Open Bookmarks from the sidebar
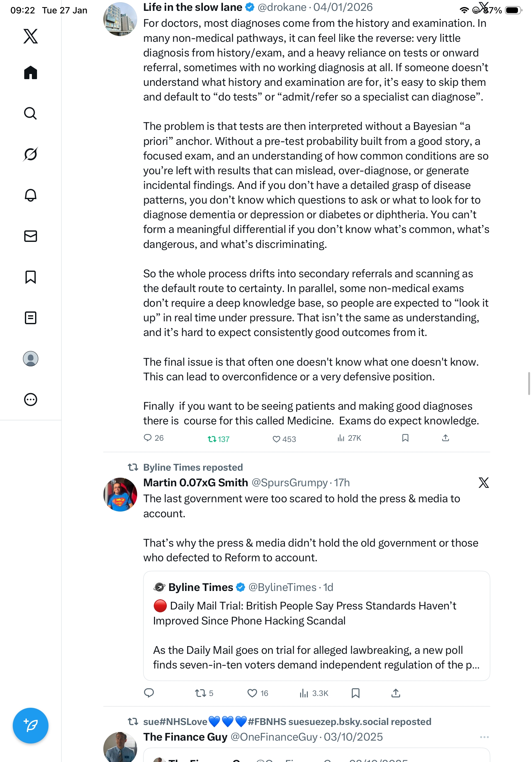Screen dimensions: 532x762 tap(31, 277)
